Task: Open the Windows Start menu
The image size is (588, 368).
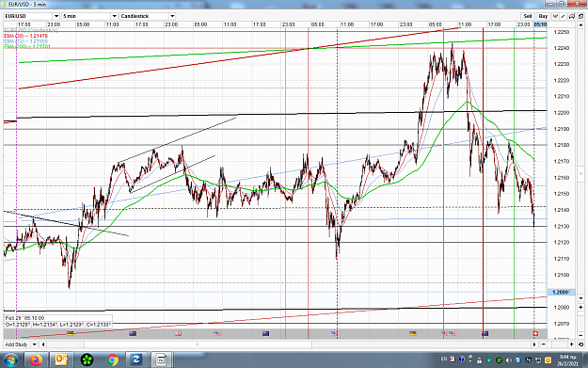Action: point(10,360)
